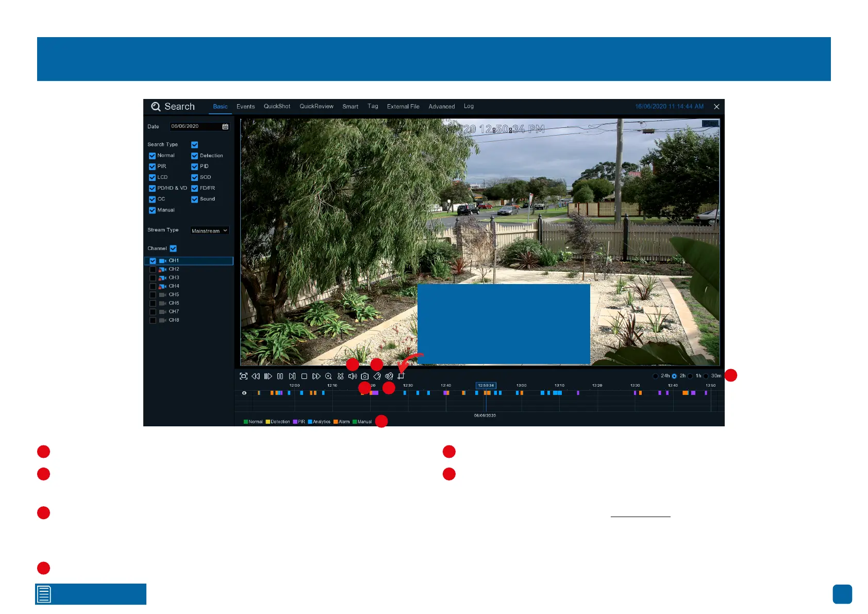Toggle the PIR search type checkbox
The width and height of the screenshot is (868, 614).
click(x=152, y=167)
